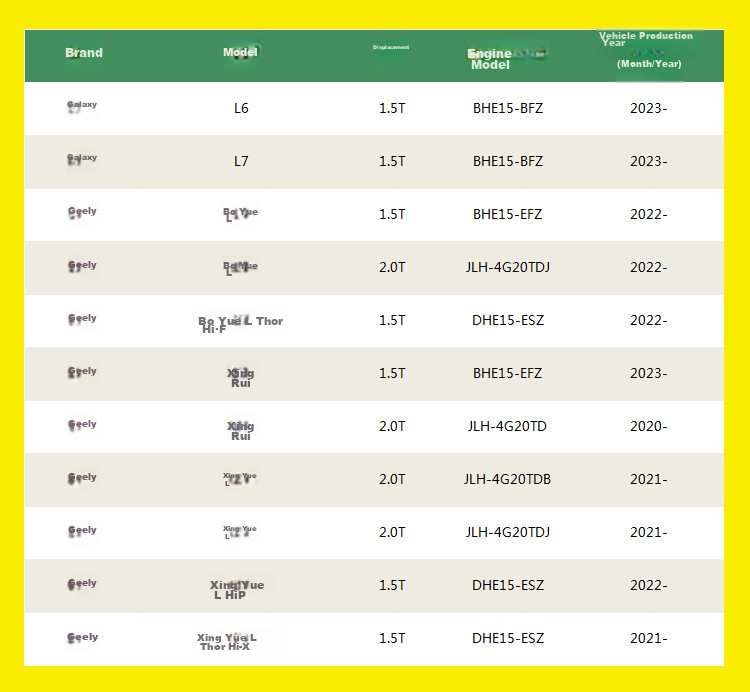Click 2022- year in Xing Yue L HiP row
The width and height of the screenshot is (750, 692).
pyautogui.click(x=649, y=586)
